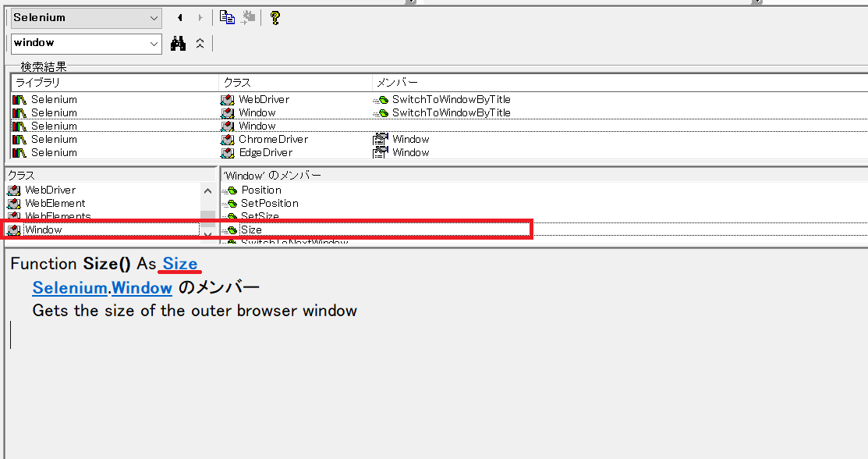The width and height of the screenshot is (868, 459).
Task: Open the search text dropdown containing 'window'
Action: (x=154, y=44)
